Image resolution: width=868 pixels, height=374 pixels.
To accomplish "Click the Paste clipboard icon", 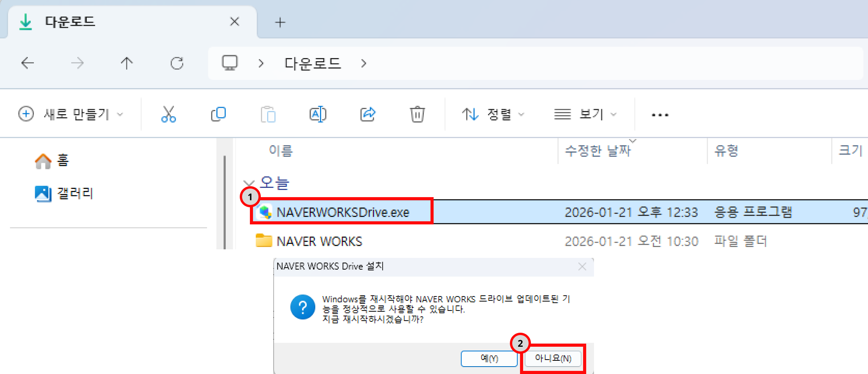I will point(268,114).
